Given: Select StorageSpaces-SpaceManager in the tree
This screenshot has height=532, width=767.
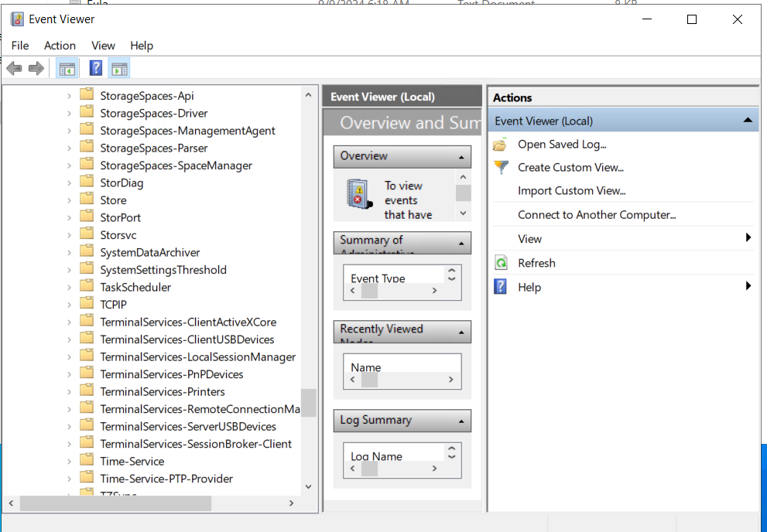Looking at the screenshot, I should [176, 165].
